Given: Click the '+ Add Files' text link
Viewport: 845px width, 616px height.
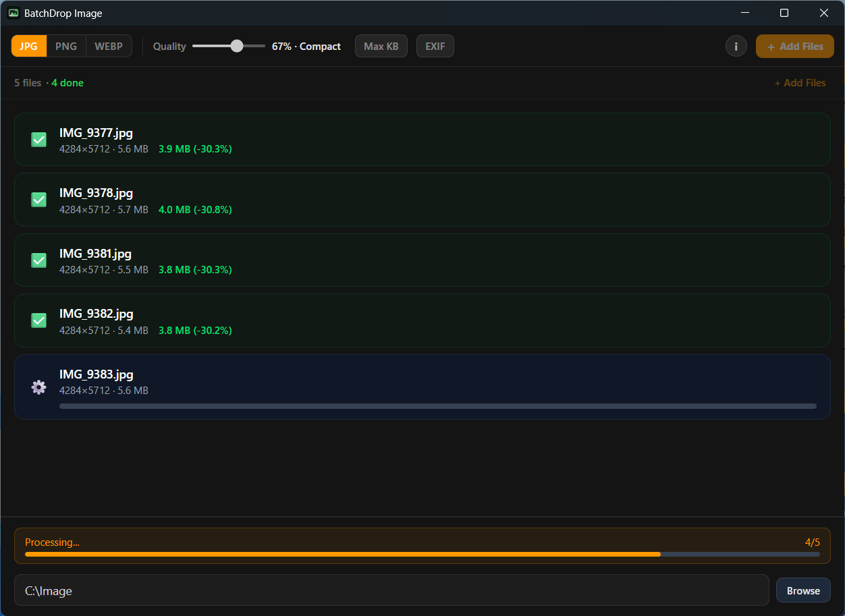Looking at the screenshot, I should (800, 83).
